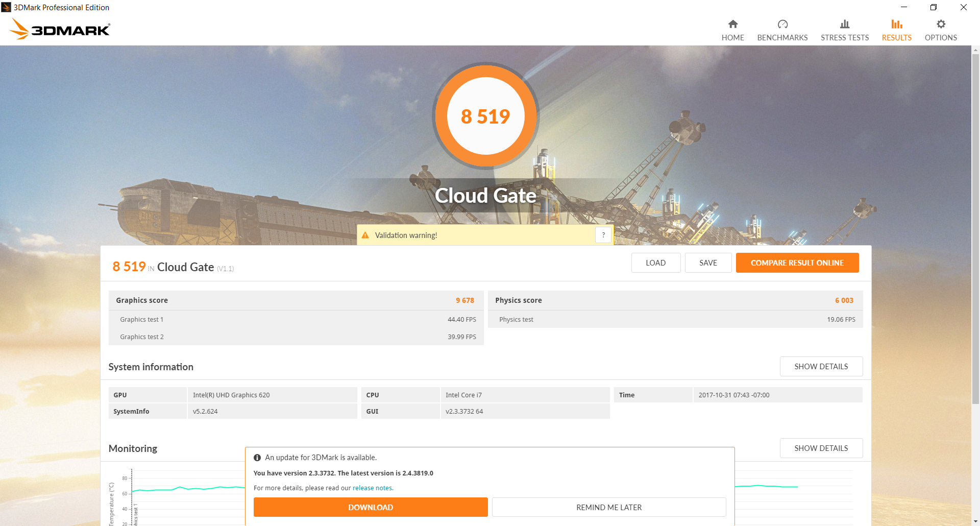Screen dimensions: 980x526
Task: Click the Intel(R) UHD Graphics 620 cell
Action: pyautogui.click(x=273, y=395)
